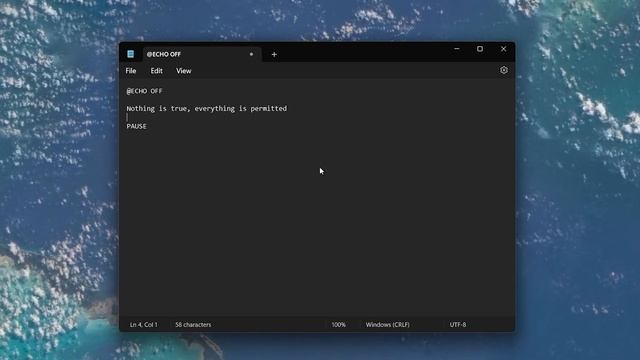Click the 'PAUSE' line in editor
This screenshot has height=360, width=640.
(x=136, y=127)
